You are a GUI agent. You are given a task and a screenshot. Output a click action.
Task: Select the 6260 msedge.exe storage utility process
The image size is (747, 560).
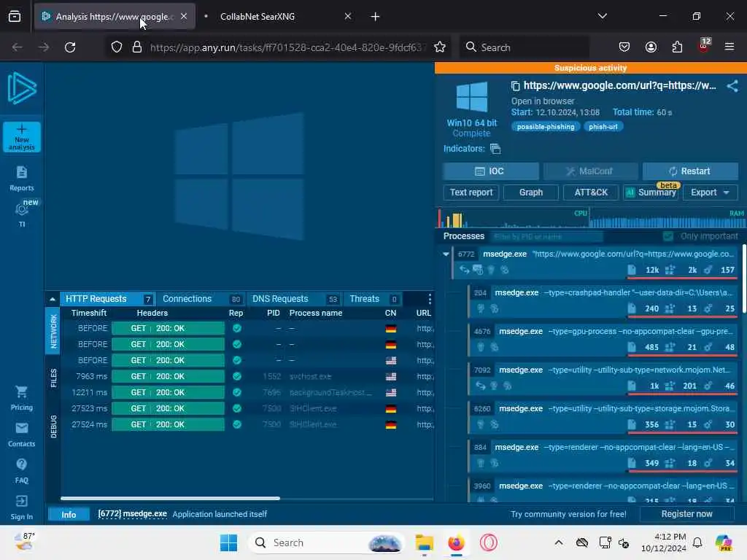[603, 416]
